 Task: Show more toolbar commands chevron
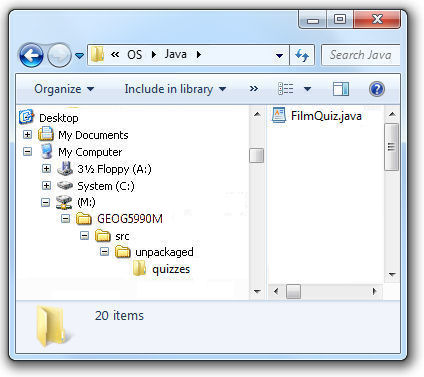point(254,89)
